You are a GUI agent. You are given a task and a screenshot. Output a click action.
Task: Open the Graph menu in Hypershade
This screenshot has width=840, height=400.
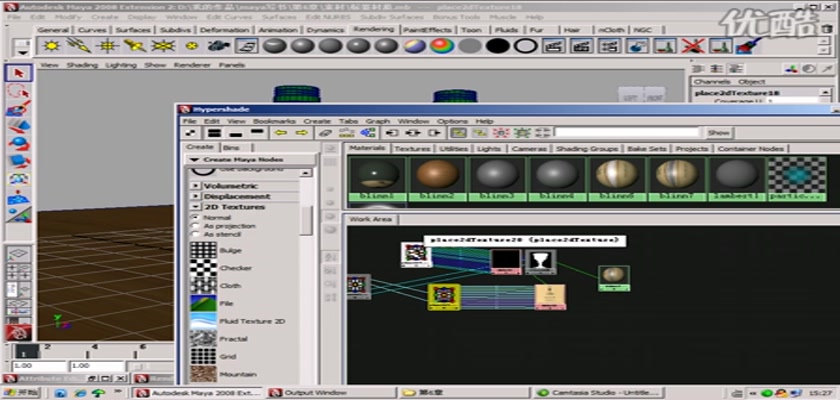(378, 122)
